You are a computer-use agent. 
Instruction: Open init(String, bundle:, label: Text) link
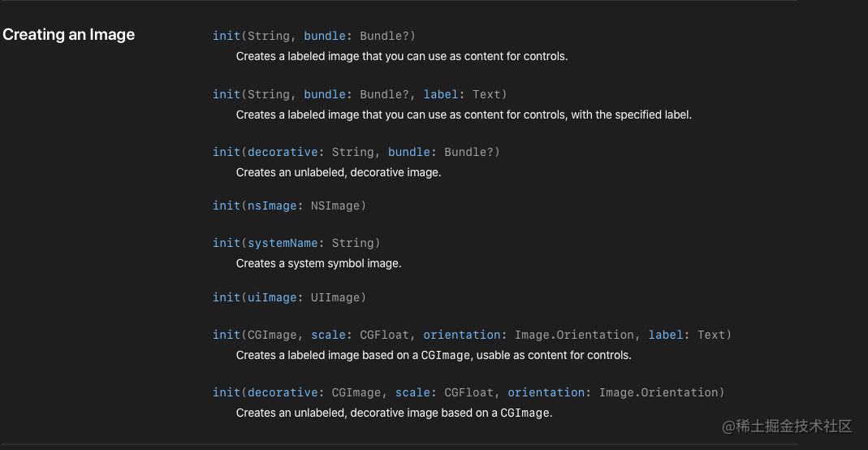(360, 95)
